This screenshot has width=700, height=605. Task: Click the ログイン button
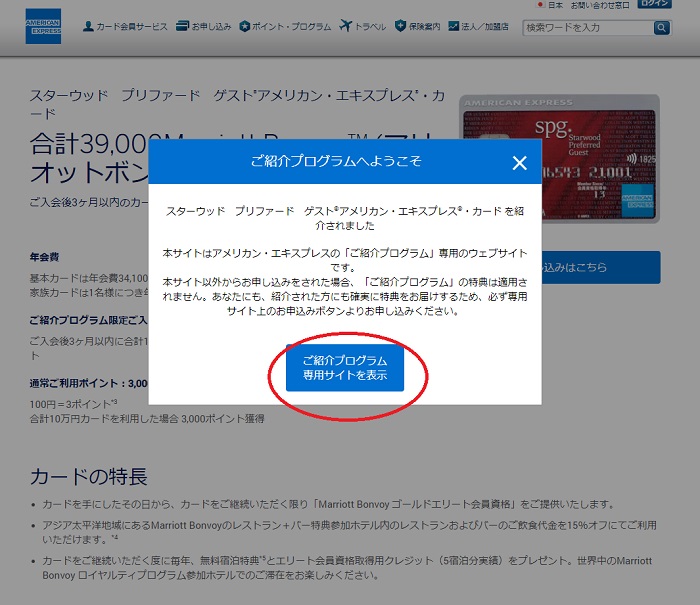pyautogui.click(x=654, y=4)
